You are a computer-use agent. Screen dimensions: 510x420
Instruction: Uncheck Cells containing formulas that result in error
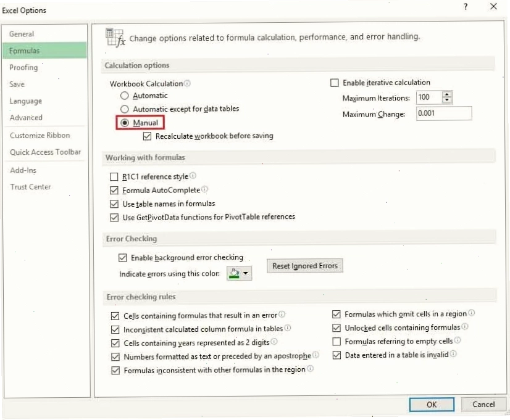[115, 316]
